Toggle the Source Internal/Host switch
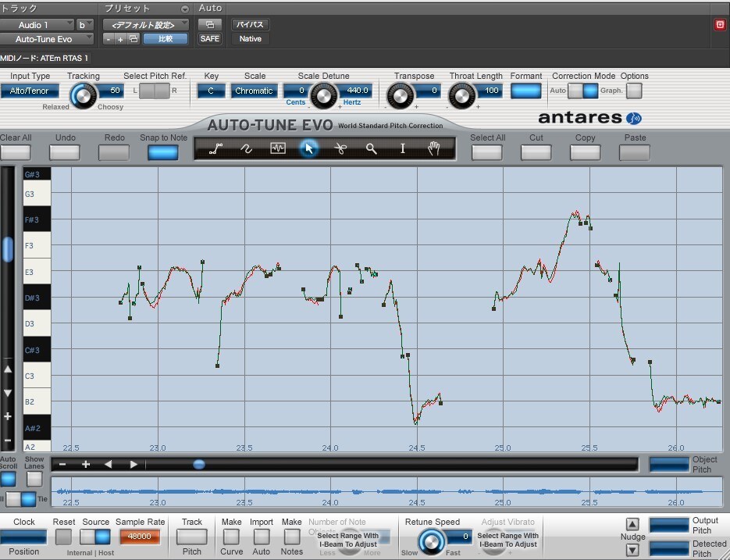730x560 pixels. [95, 537]
